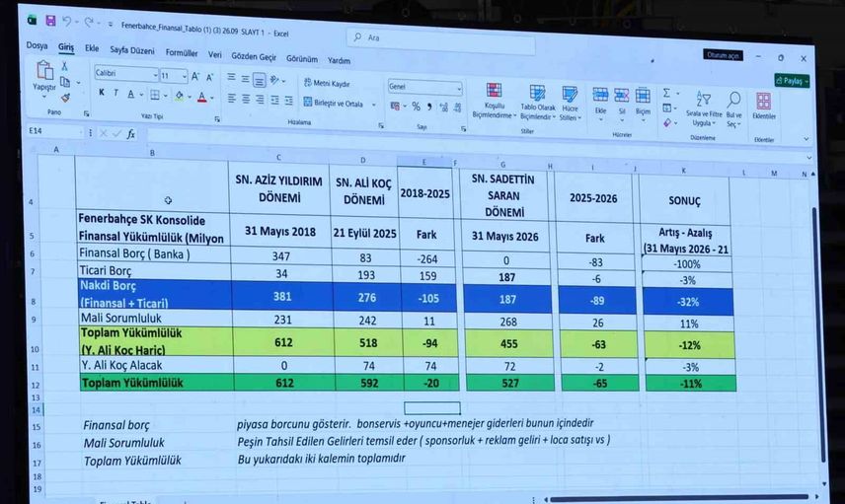Click the Save icon in the title bar
845x504 pixels.
[50, 21]
